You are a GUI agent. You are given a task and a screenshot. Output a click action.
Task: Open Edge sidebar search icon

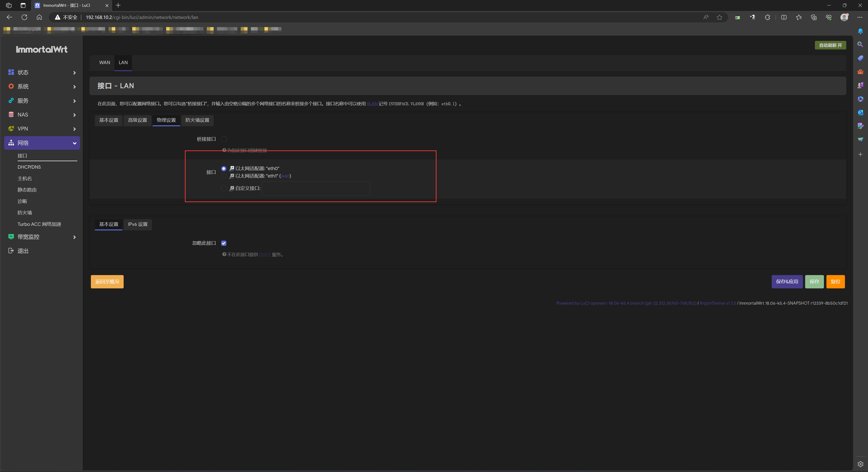860,44
